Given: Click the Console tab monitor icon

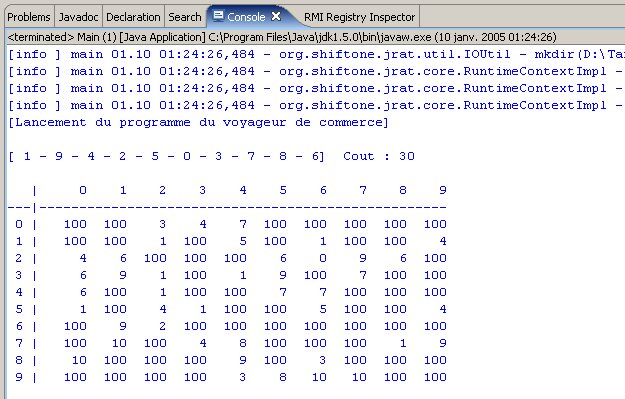Looking at the screenshot, I should (x=218, y=16).
